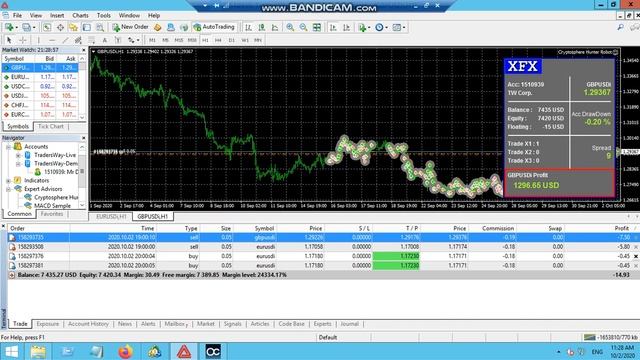Select MACD Sample expert advisor
This screenshot has height=360, width=640.
52,206
